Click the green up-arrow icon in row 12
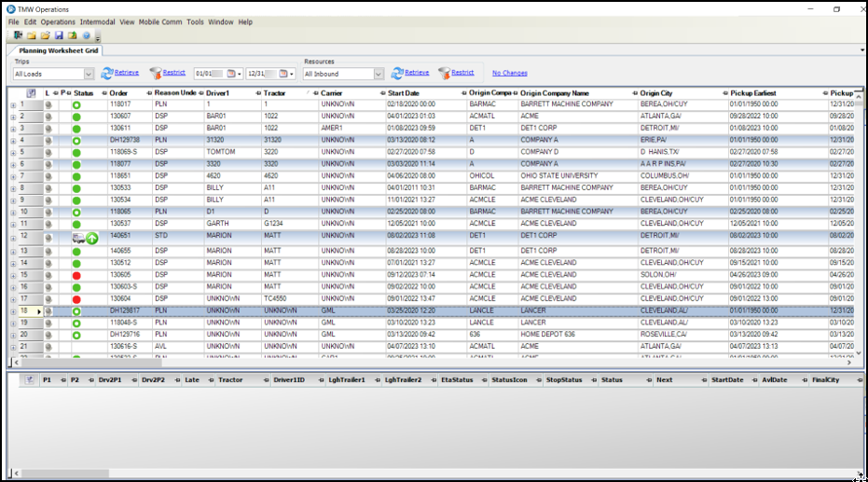The image size is (868, 482). 92,238
